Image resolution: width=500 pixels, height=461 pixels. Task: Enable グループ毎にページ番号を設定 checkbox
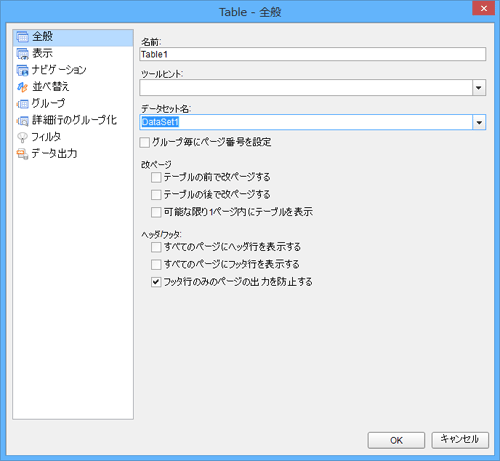(145, 143)
